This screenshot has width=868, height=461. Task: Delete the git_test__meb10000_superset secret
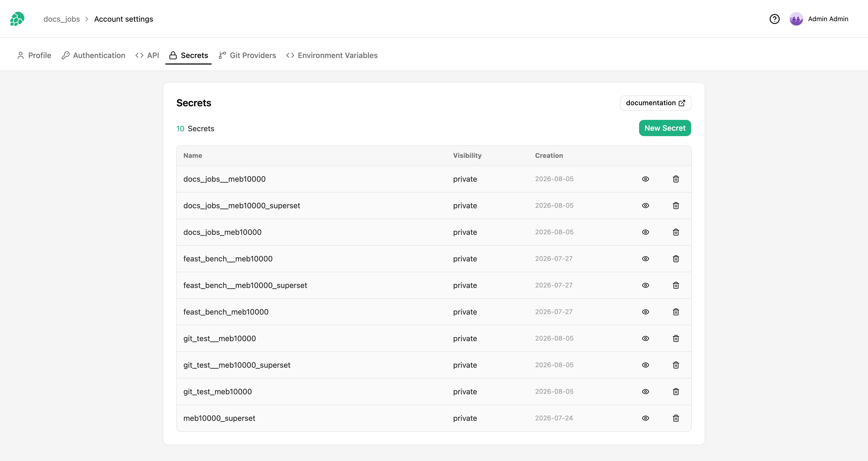pos(676,365)
